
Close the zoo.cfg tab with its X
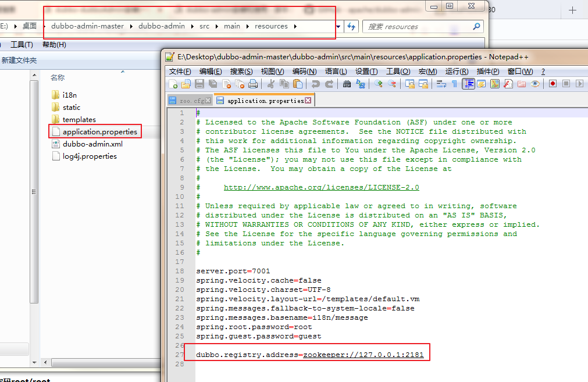point(208,101)
